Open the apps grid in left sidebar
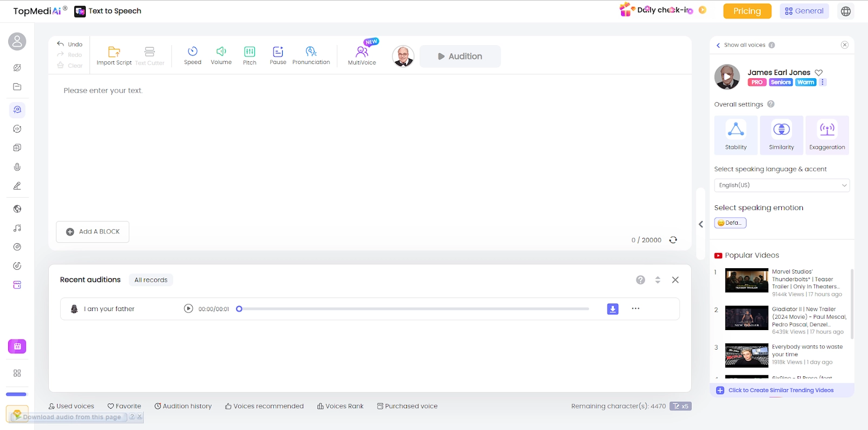This screenshot has height=430, width=868. pos(17,373)
